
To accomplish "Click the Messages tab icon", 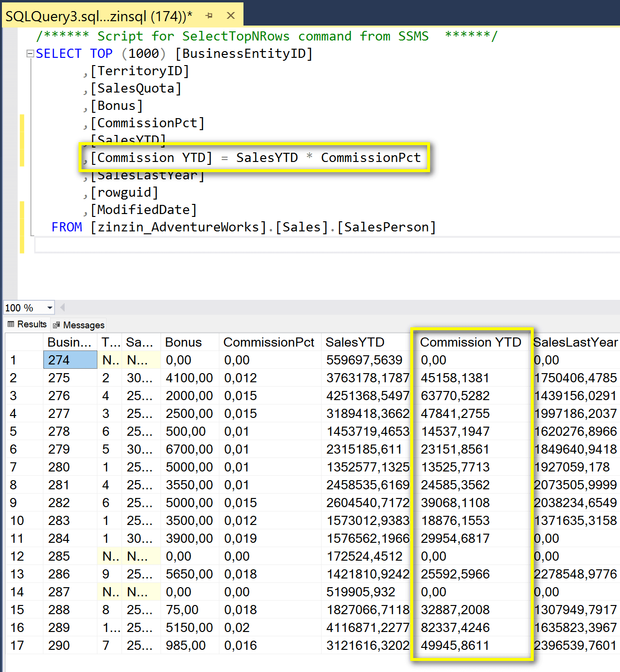I will click(x=56, y=325).
